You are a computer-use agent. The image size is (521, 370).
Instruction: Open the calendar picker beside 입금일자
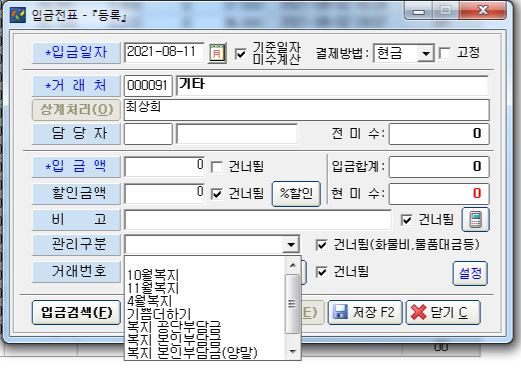tap(217, 53)
